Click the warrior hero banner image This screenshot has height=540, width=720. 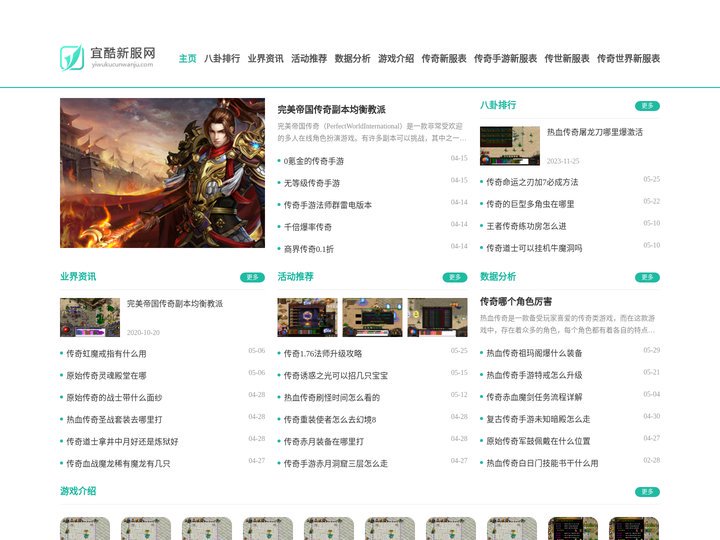point(163,173)
